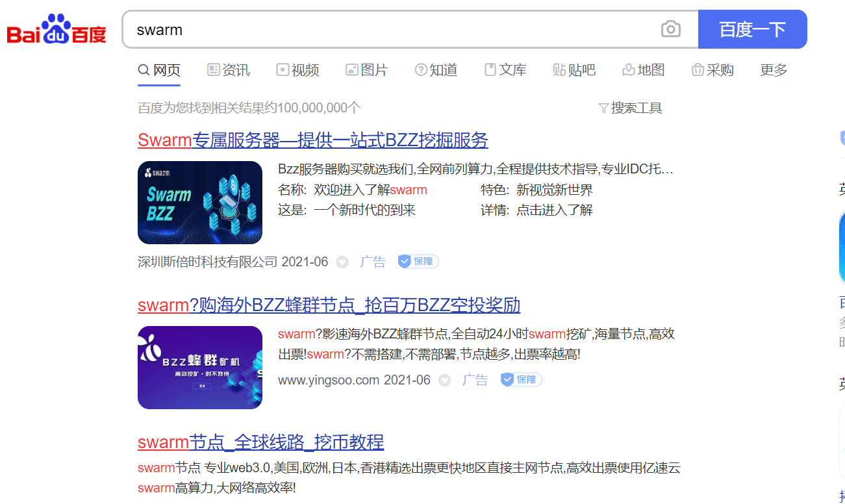Switch to the 文库 tab

(x=505, y=70)
